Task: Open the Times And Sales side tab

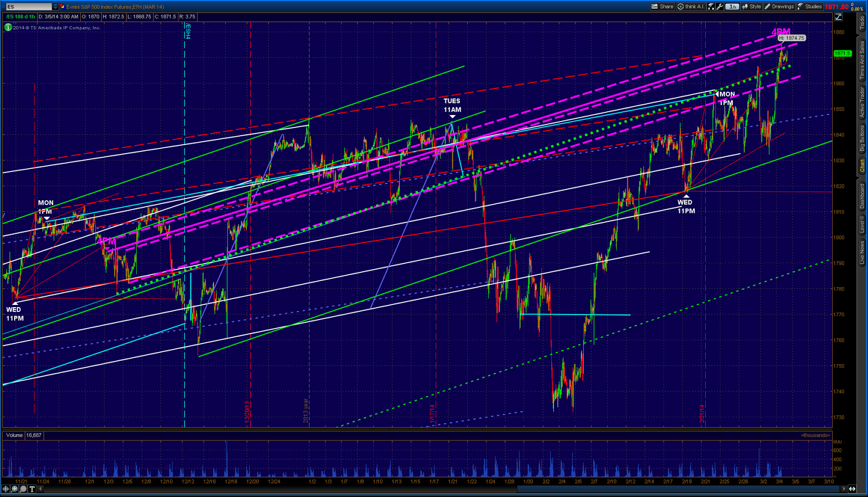Action: coord(861,60)
